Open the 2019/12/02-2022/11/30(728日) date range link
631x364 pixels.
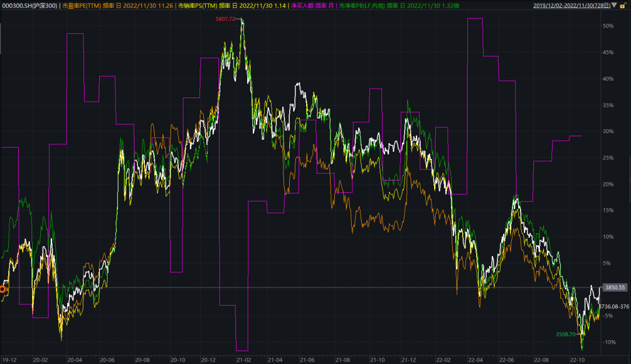[x=572, y=6]
